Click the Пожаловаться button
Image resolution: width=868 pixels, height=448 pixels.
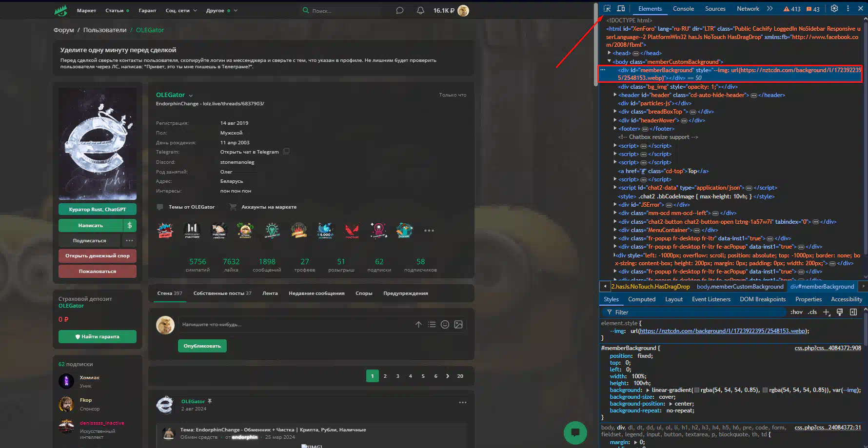98,271
